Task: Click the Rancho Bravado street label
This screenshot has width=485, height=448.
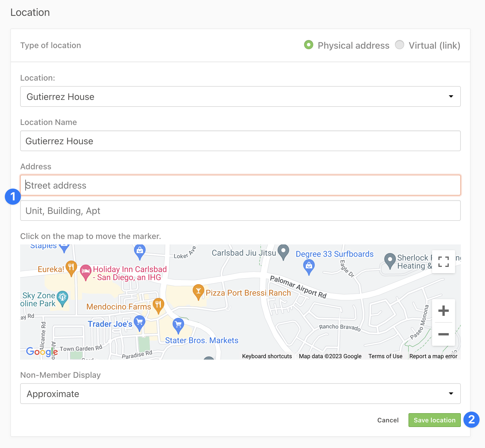Action: [340, 327]
